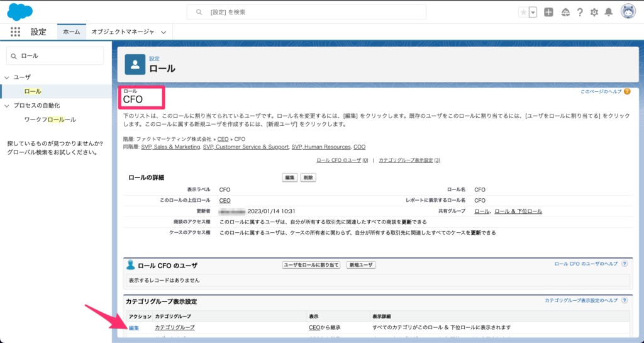
Task: Expand the オブジェクトマネージャ tab chevron
Action: 164,32
